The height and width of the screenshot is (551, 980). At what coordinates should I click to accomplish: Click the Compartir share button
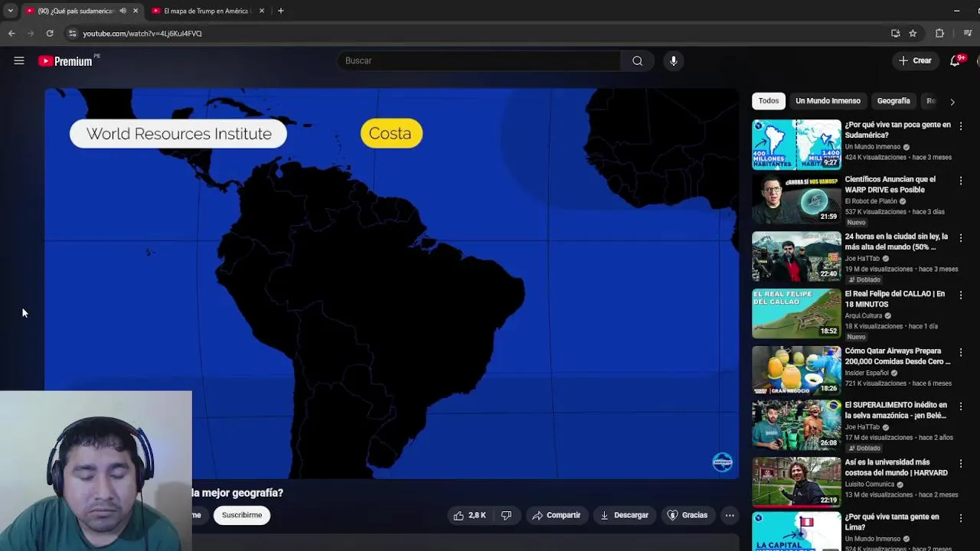click(x=556, y=515)
